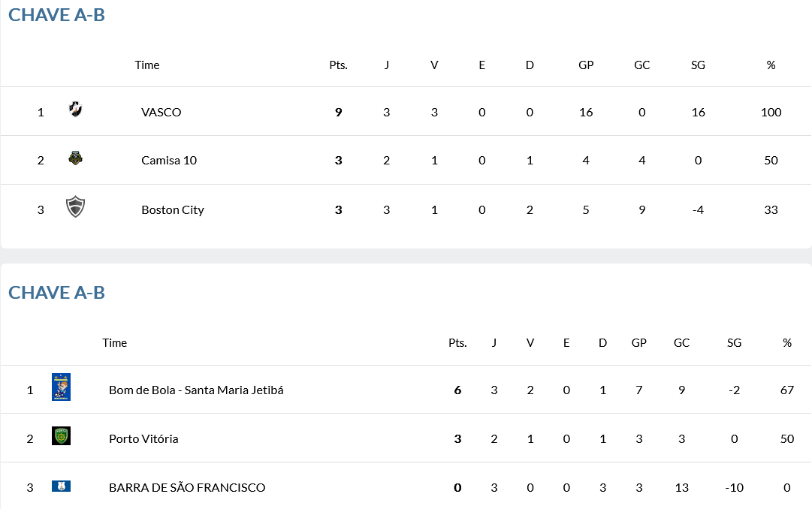Click the Porto Vitória green crest
Image resolution: width=812 pixels, height=509 pixels.
click(x=61, y=436)
